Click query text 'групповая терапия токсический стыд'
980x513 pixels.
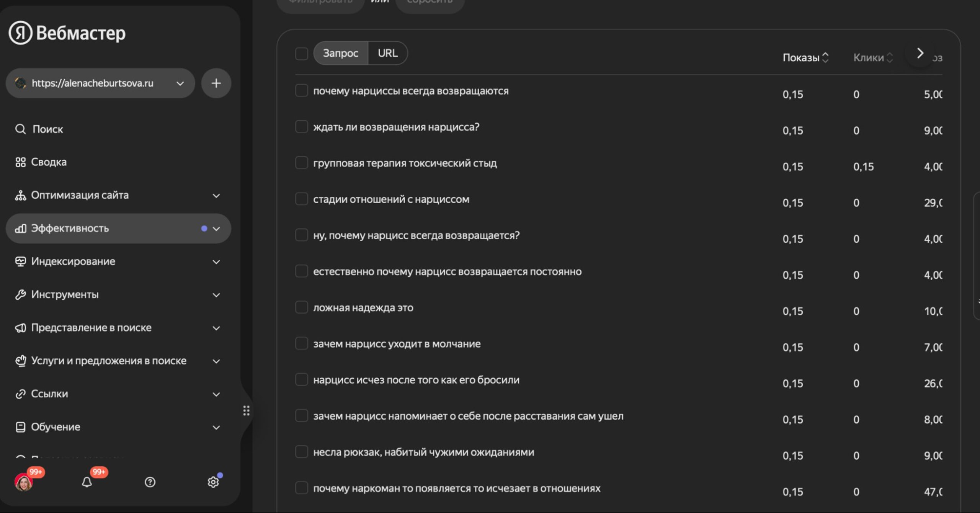click(x=405, y=163)
